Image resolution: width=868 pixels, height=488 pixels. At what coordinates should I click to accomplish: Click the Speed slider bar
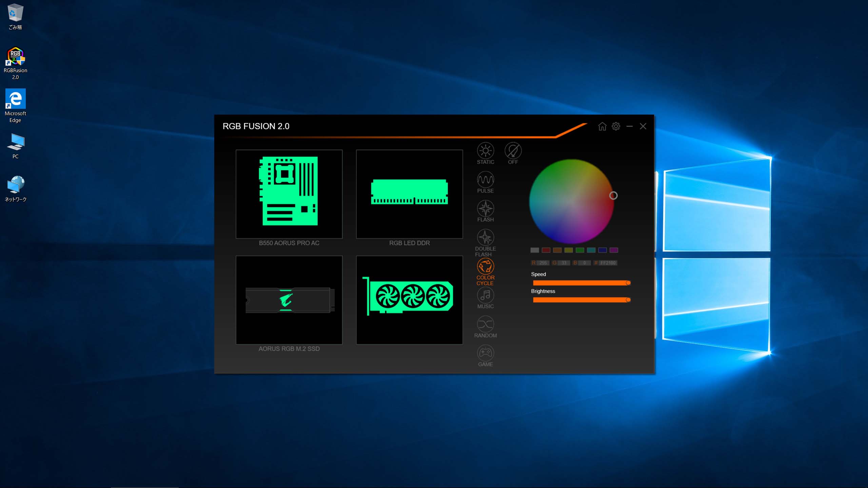click(580, 283)
